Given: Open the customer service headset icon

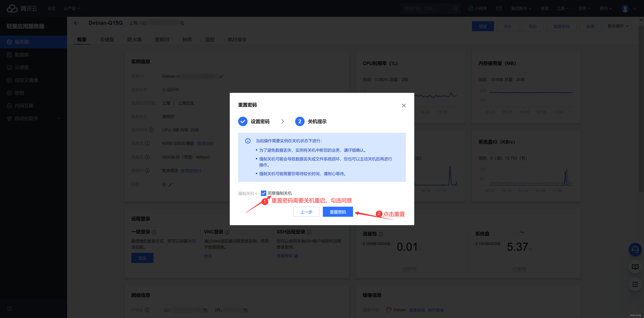Looking at the screenshot, I should pos(635,249).
